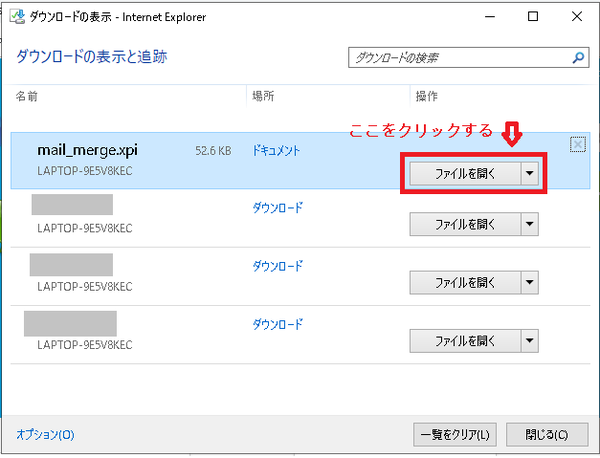Image resolution: width=600 pixels, height=458 pixels.
Task: Click 一覧をクリア(L) button
Action: 456,434
